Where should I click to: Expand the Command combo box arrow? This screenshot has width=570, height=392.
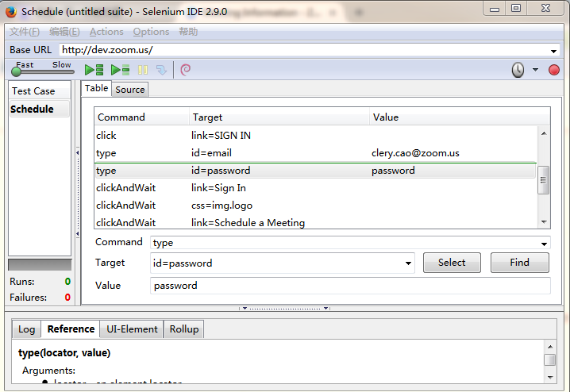[544, 244]
